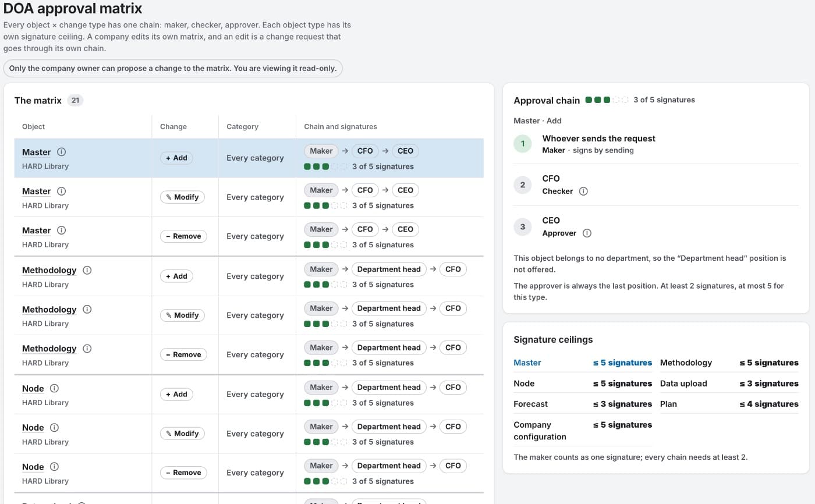Select the Department head pill in the Methodology Add row

389,269
